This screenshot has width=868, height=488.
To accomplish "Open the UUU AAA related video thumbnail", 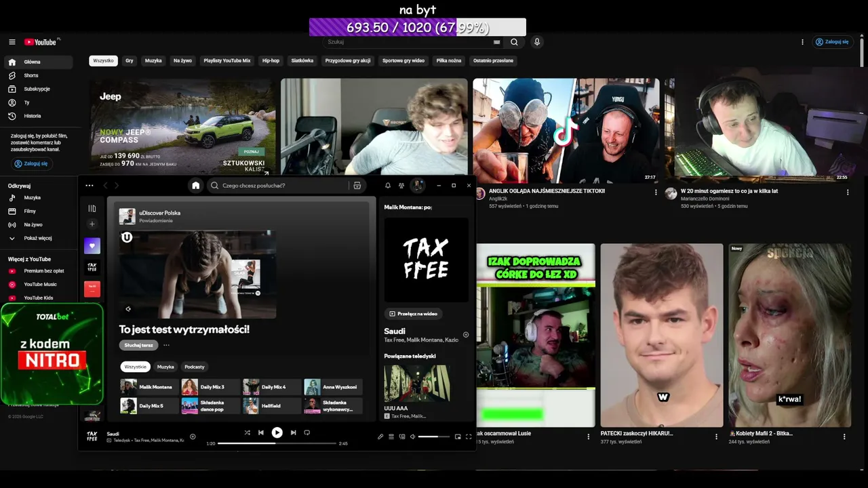I will [416, 384].
